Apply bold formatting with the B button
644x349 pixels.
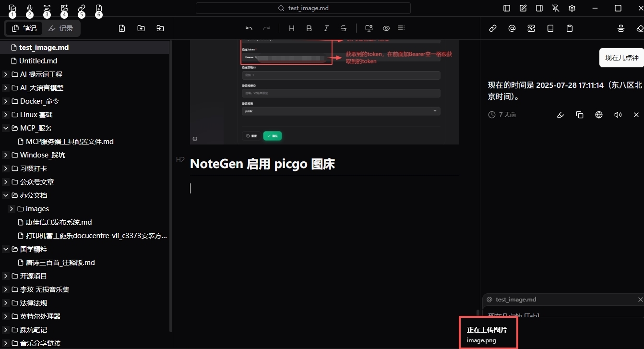pyautogui.click(x=309, y=28)
